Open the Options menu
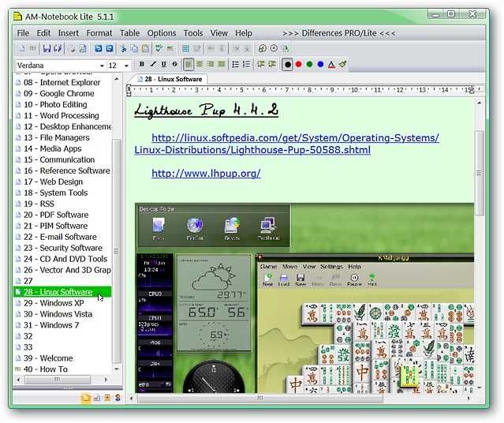This screenshot has height=423, width=504. click(162, 33)
